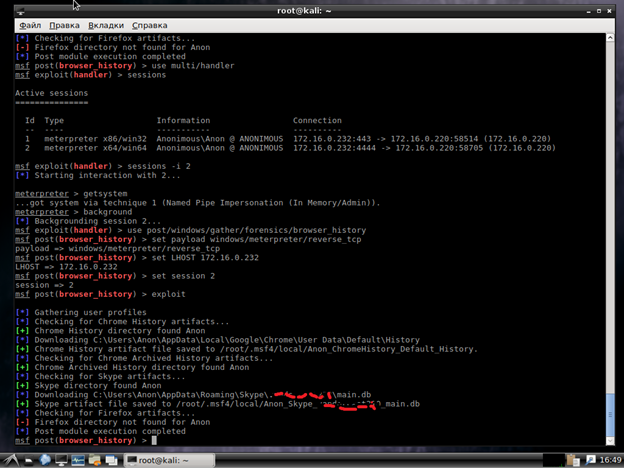This screenshot has width=624, height=468.
Task: Open the system monitor graph icon
Action: point(78,460)
